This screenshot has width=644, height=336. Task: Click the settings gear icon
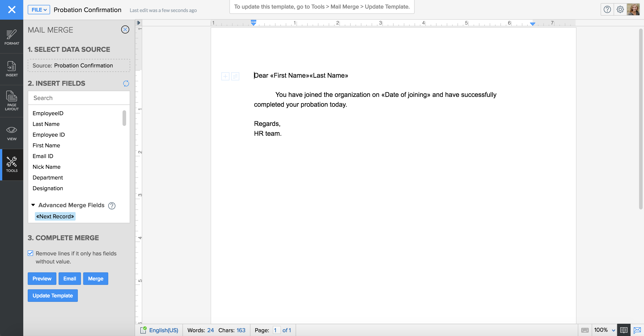click(620, 10)
